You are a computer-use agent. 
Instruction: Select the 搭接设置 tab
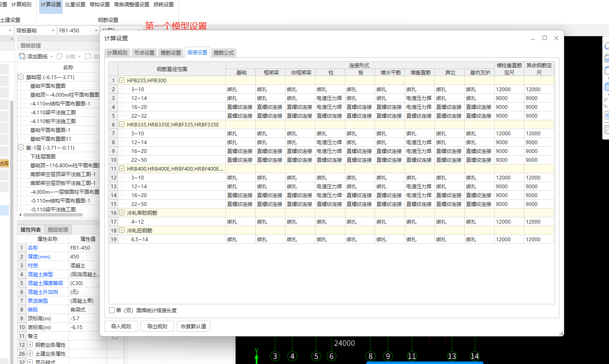tap(197, 52)
